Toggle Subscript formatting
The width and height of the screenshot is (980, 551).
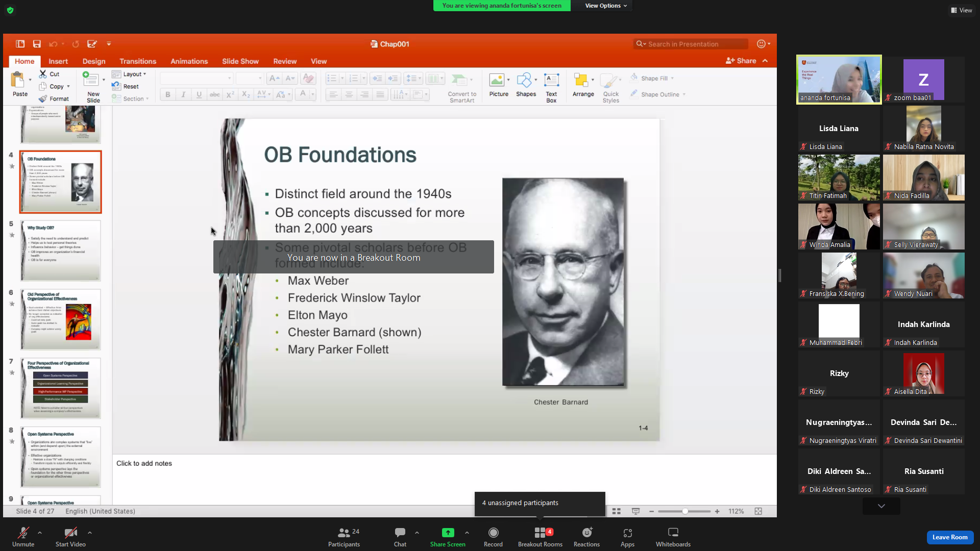point(246,94)
